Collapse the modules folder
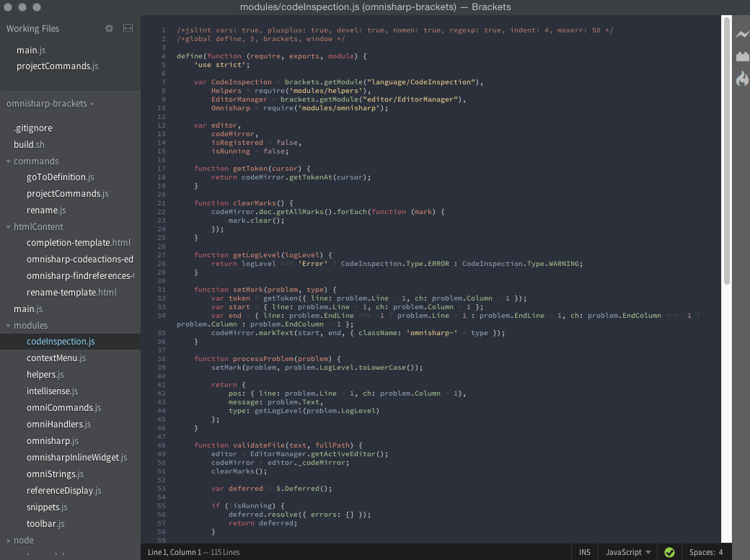750x560 pixels. [8, 325]
